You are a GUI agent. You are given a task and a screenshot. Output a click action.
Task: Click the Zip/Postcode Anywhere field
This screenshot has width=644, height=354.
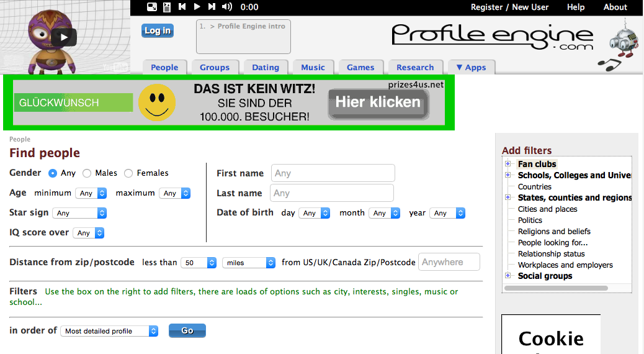(449, 262)
